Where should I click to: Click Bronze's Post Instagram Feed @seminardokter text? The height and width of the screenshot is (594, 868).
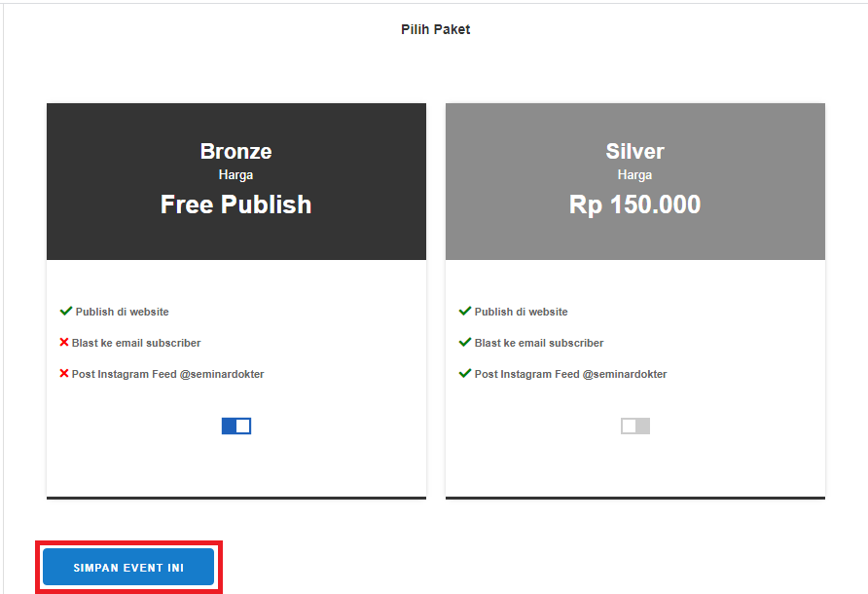(167, 374)
